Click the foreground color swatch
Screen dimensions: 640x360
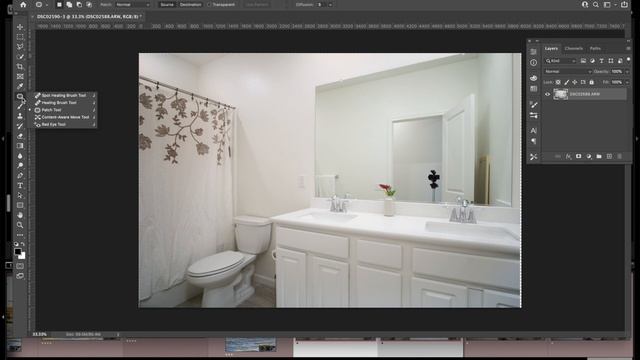click(x=18, y=252)
